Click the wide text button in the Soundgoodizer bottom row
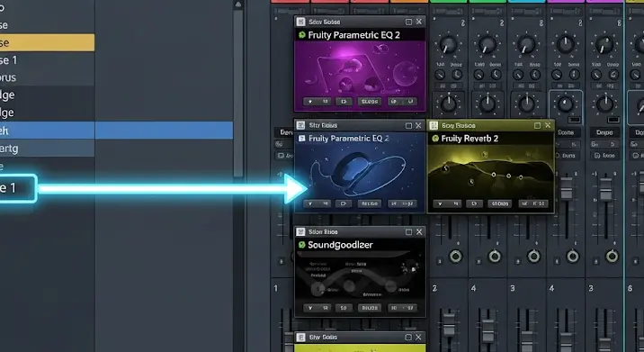The image size is (644, 352). tap(370, 308)
